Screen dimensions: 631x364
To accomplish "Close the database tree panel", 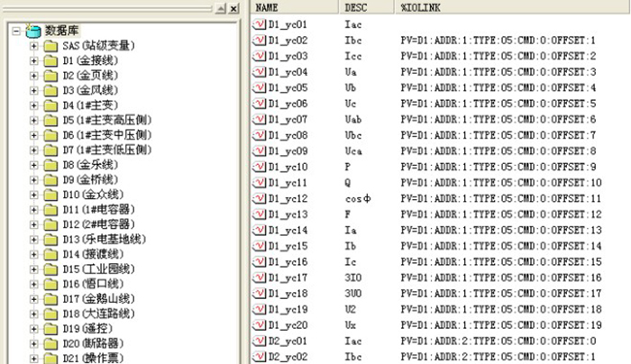I will [233, 8].
